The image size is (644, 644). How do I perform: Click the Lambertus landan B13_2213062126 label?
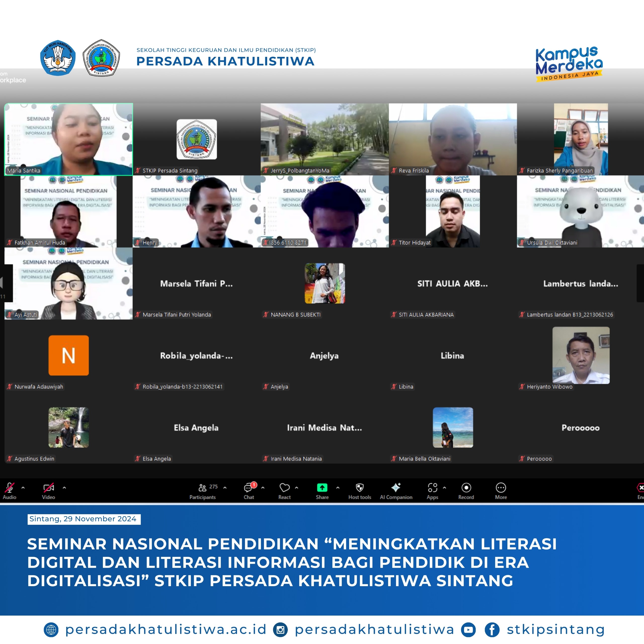point(570,315)
